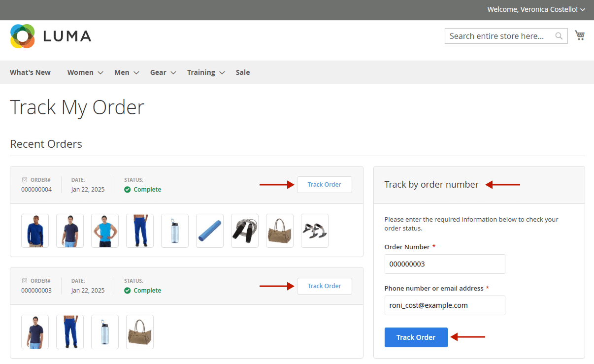Click the Complete status of order 000000004

click(147, 190)
